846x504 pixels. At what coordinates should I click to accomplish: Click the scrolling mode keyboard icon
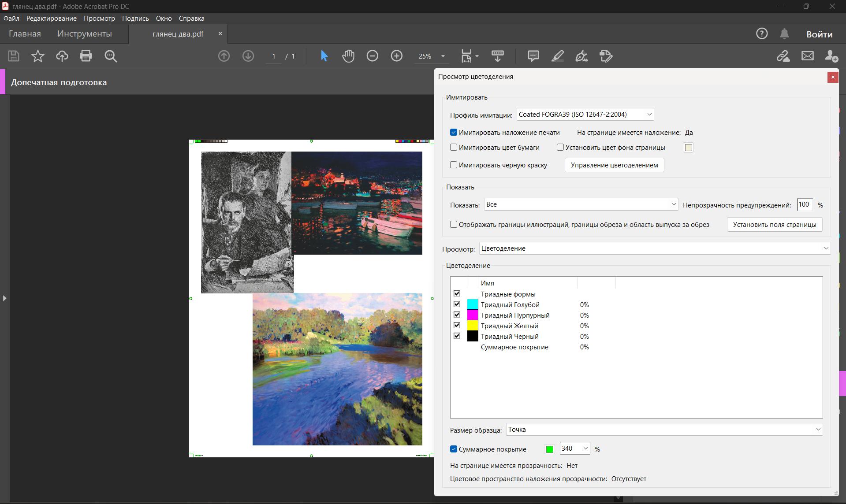[x=498, y=56]
